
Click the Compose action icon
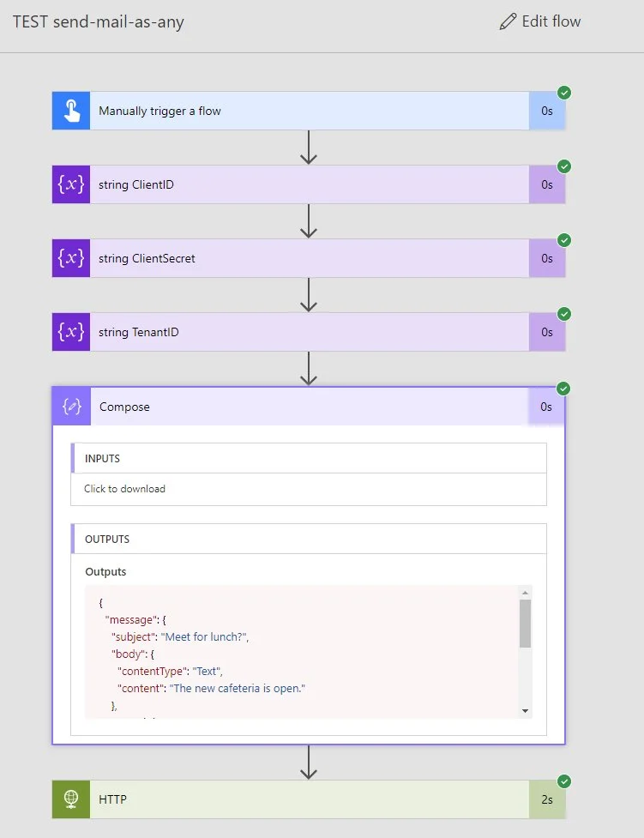click(x=72, y=407)
